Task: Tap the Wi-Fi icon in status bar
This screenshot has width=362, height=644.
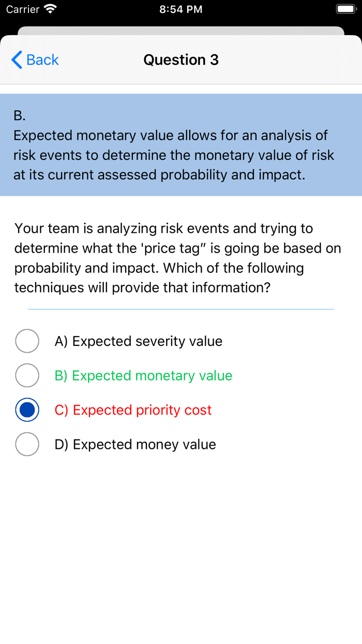Action: click(50, 9)
